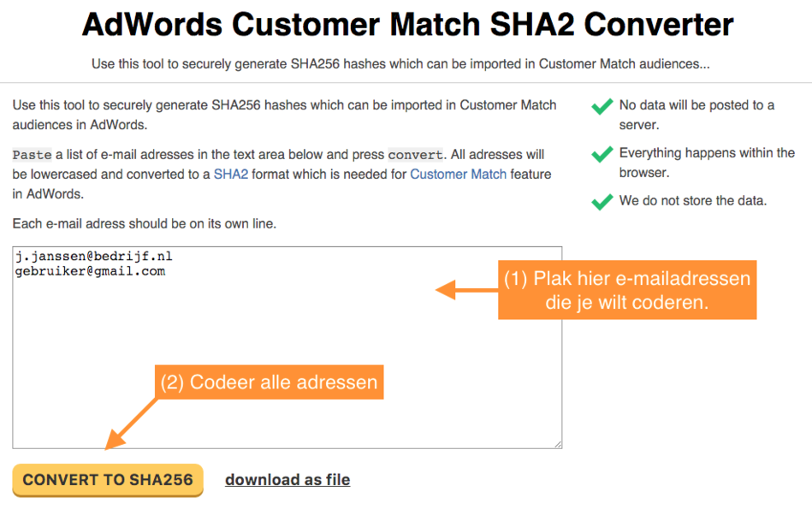Open the SHA2 link
This screenshot has height=509, width=812.
click(x=230, y=174)
